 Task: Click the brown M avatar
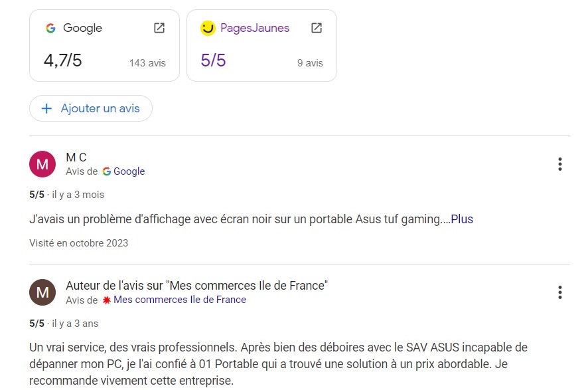42,292
